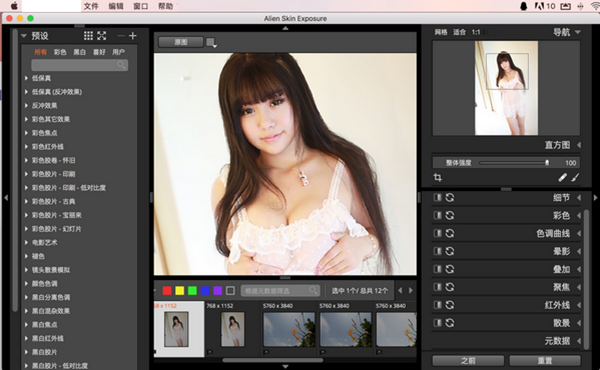This screenshot has height=370, width=600.
Task: Expand the 彩色红外线 preset category
Action: click(26, 147)
